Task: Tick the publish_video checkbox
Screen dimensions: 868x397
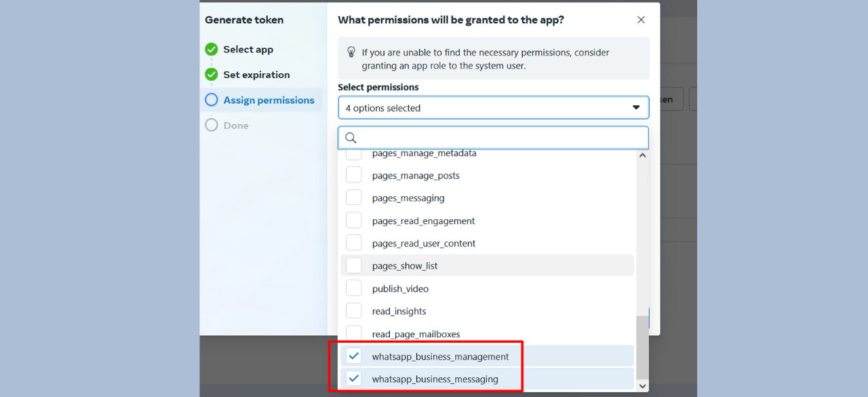Action: click(354, 288)
